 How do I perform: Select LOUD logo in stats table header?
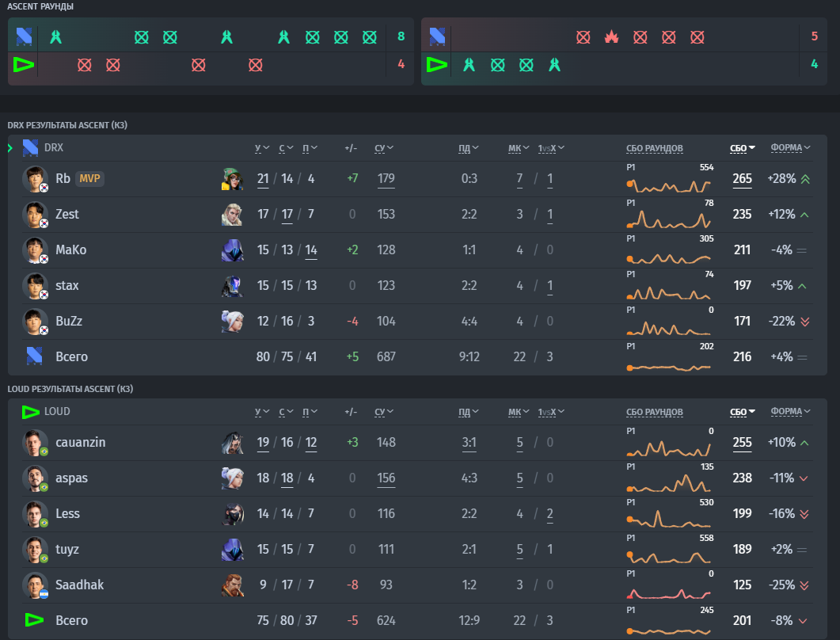click(x=31, y=412)
